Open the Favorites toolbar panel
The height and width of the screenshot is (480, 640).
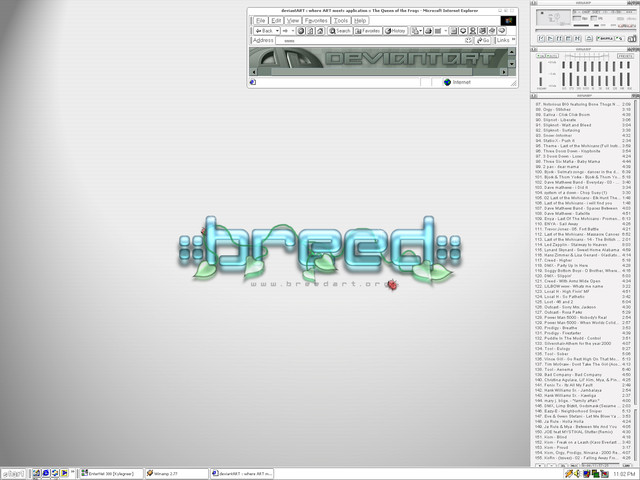[368, 30]
